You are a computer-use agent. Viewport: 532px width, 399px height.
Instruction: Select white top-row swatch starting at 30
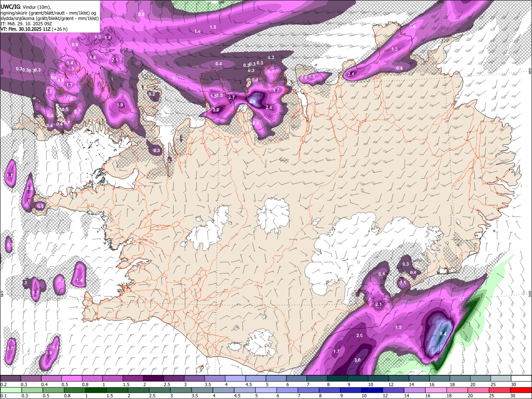[x=521, y=378]
